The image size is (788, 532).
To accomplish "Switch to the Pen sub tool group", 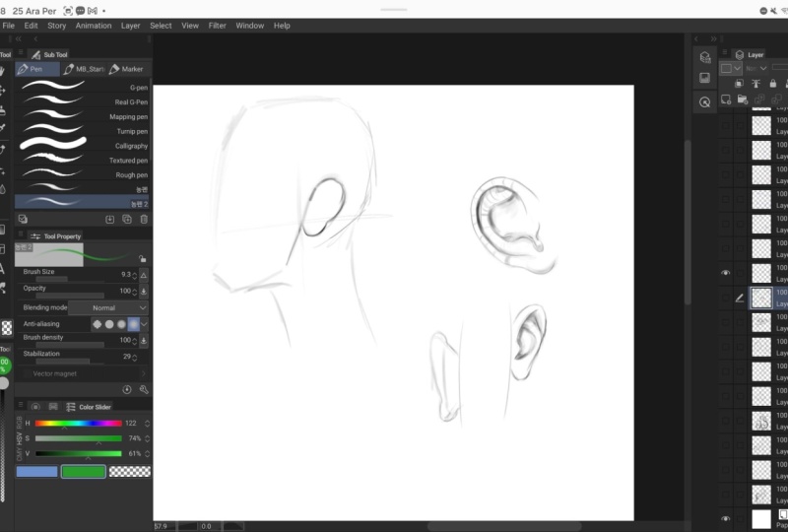I will click(37, 69).
